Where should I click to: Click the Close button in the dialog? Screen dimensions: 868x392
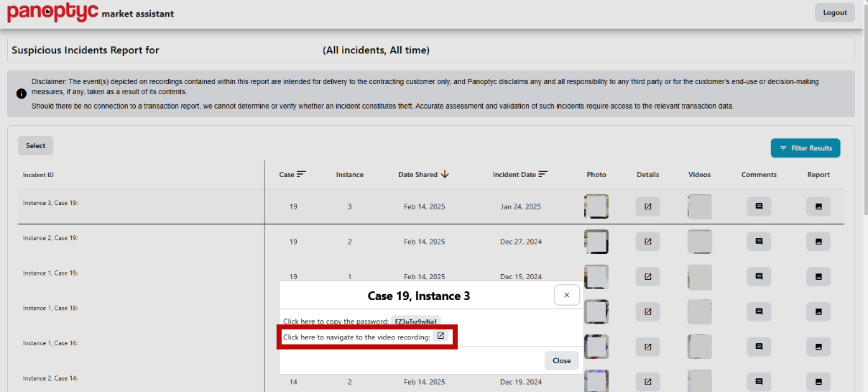pyautogui.click(x=562, y=360)
